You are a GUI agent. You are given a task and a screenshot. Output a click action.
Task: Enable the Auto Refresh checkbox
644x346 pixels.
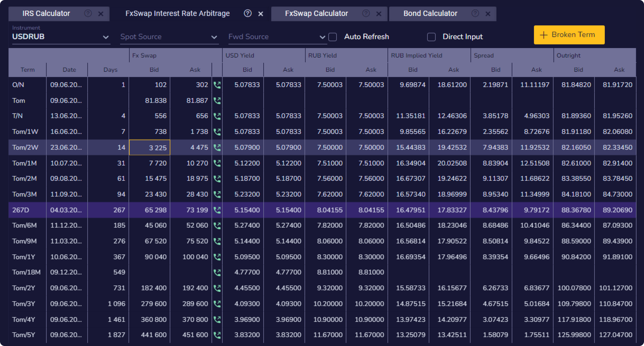(x=333, y=37)
